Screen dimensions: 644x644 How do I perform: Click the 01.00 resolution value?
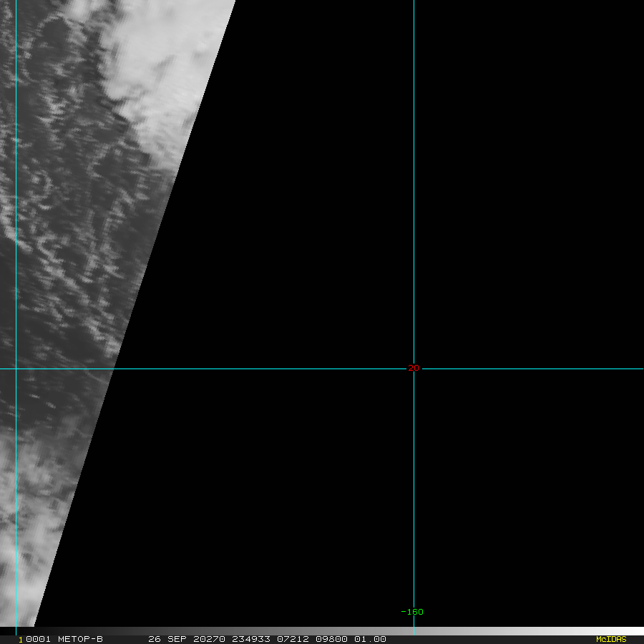coord(370,639)
